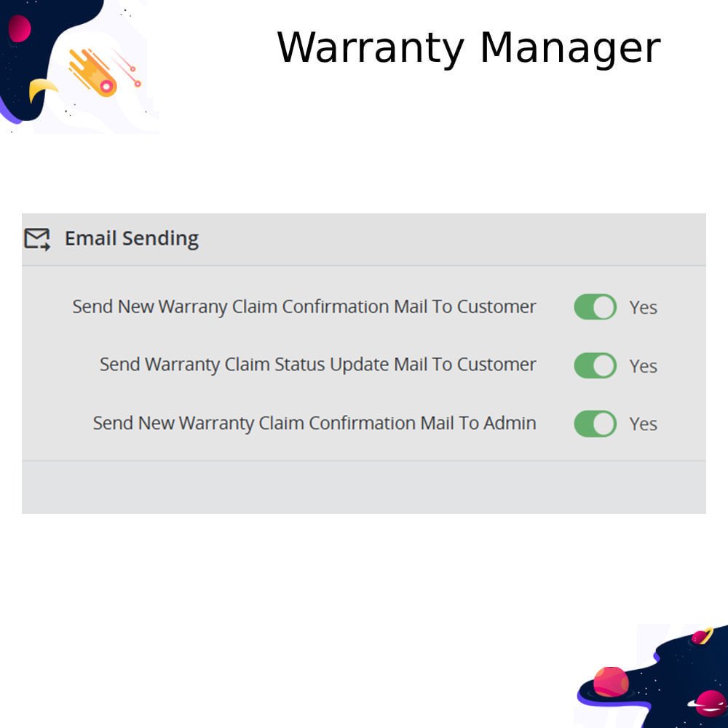Click the large orange planet illustration
The height and width of the screenshot is (728, 728).
(x=611, y=681)
